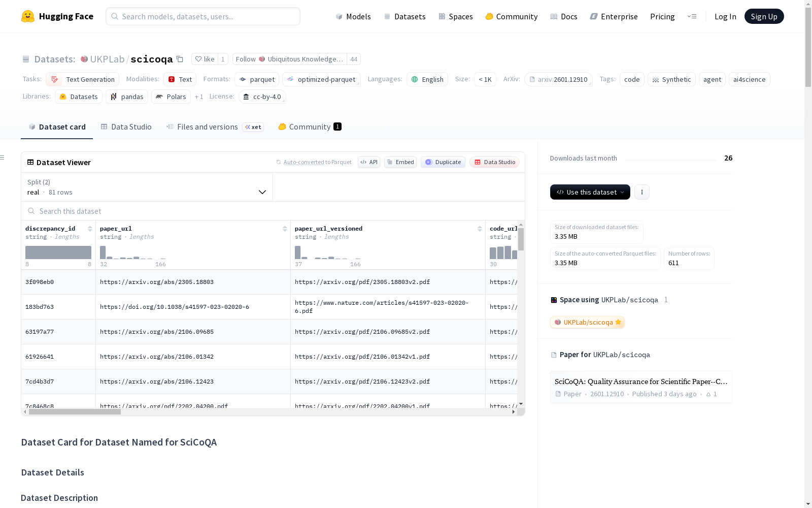Click the table horizontal scrollbar thumb

(75, 412)
